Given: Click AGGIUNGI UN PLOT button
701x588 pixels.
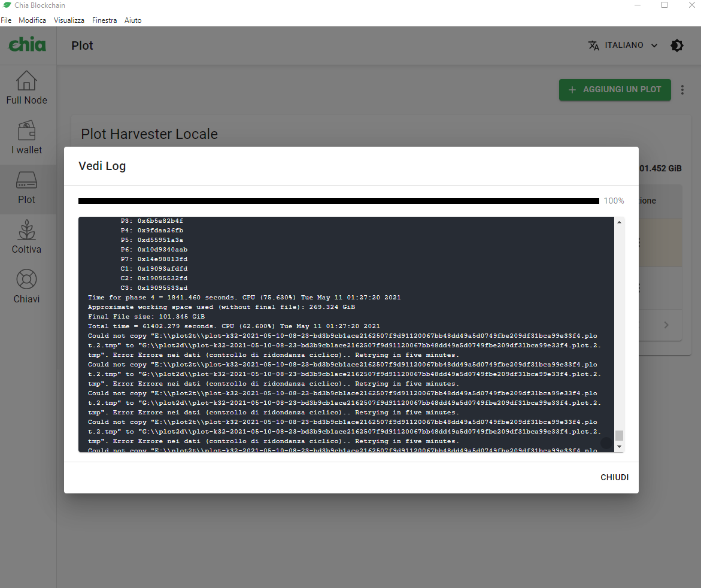Looking at the screenshot, I should click(x=615, y=89).
